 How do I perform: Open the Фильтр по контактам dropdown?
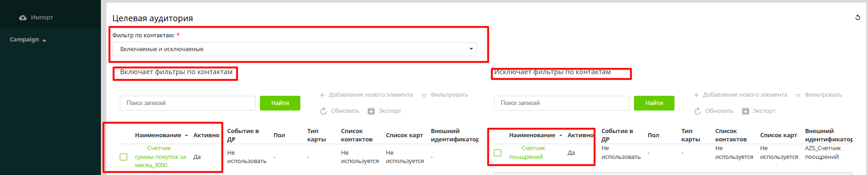(x=294, y=49)
